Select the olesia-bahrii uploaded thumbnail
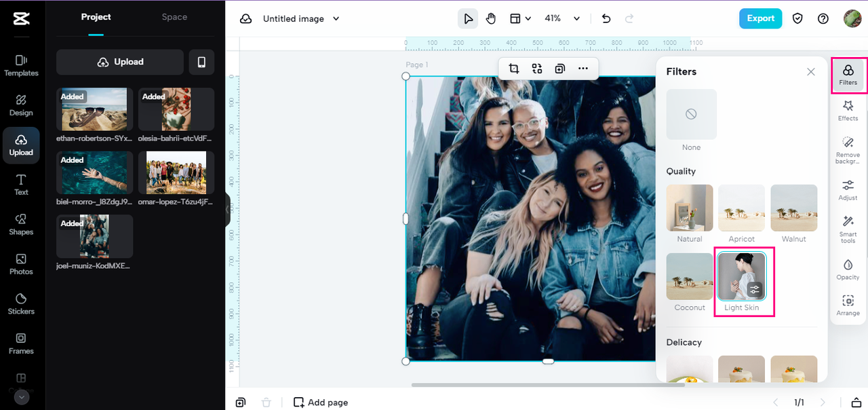 click(x=176, y=109)
